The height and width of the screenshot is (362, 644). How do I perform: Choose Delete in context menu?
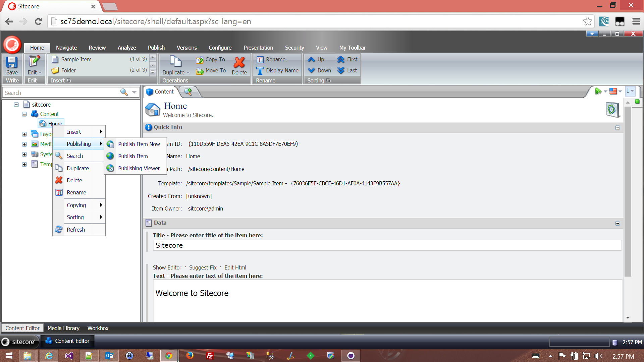79,180
